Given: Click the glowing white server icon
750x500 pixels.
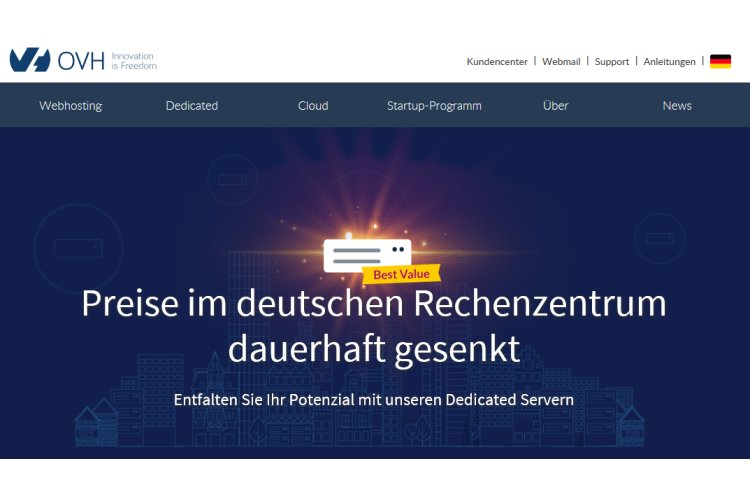Looking at the screenshot, I should pos(367,254).
